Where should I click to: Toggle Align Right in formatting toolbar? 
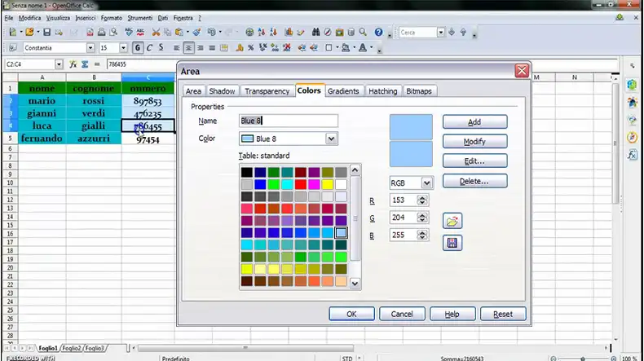coord(201,48)
